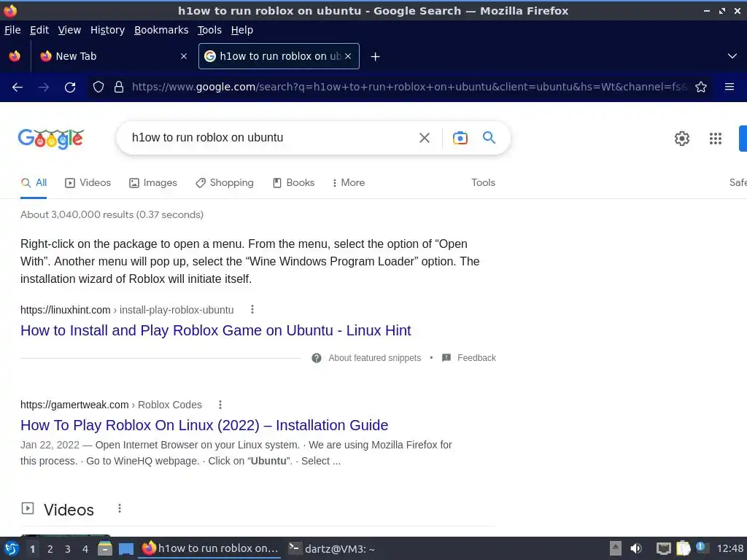Open the volume control tray icon

636,548
